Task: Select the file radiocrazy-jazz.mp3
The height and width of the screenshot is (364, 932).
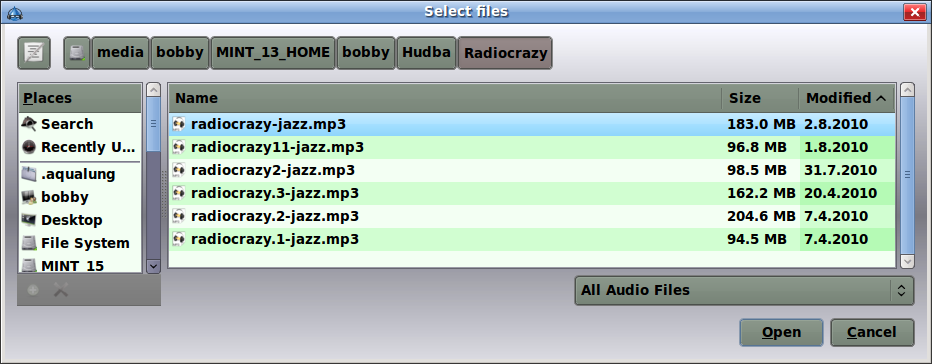Action: (x=532, y=124)
